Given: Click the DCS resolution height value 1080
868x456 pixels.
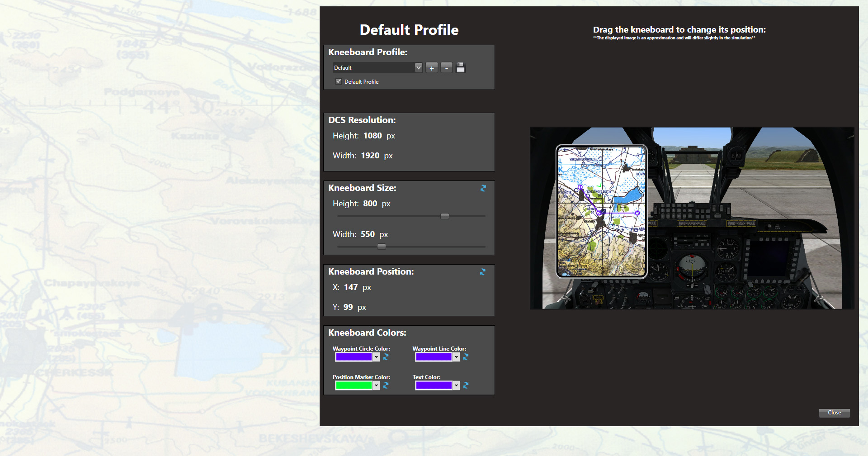Looking at the screenshot, I should tap(373, 136).
